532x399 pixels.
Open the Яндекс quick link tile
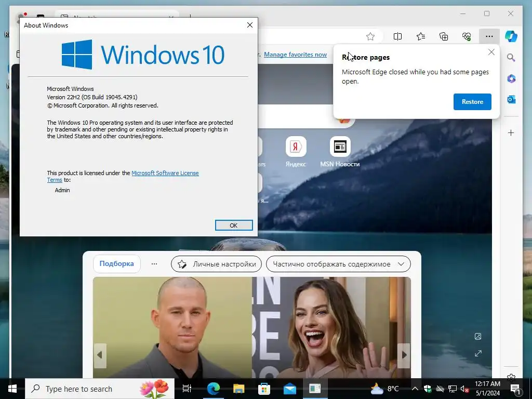click(x=296, y=152)
